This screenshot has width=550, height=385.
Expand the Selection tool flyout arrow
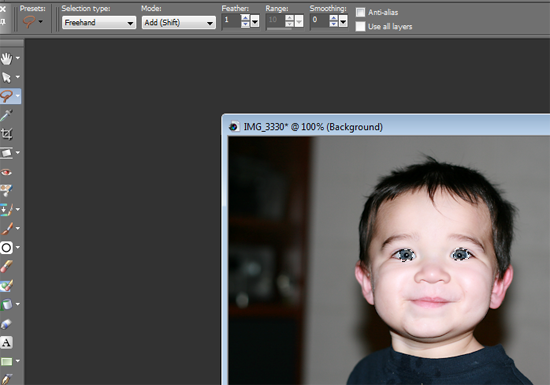coord(18,96)
